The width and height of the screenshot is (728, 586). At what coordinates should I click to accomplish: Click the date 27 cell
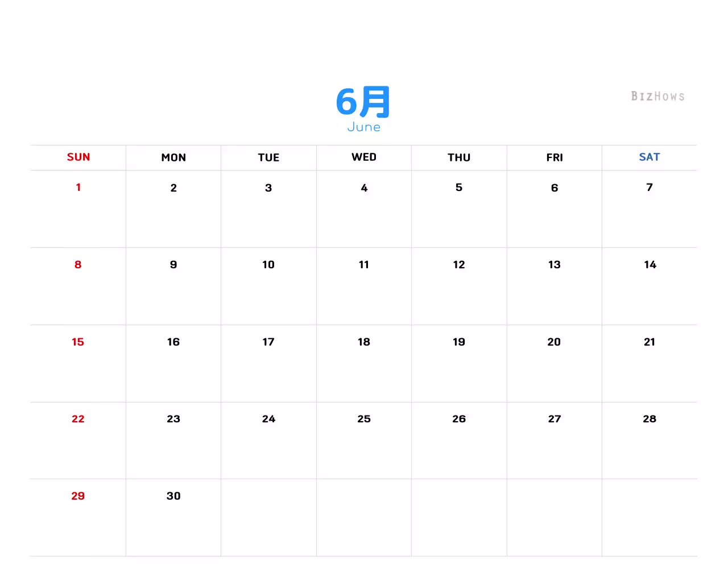[x=554, y=419]
